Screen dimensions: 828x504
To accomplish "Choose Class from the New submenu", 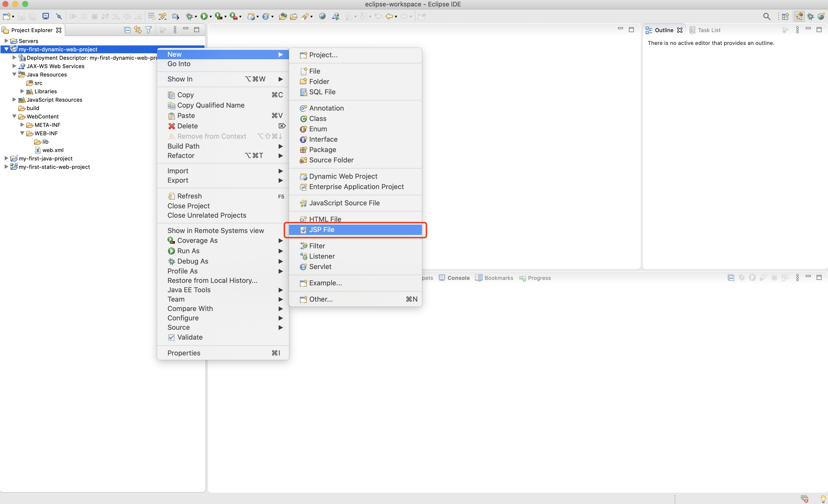I will pyautogui.click(x=355, y=118).
